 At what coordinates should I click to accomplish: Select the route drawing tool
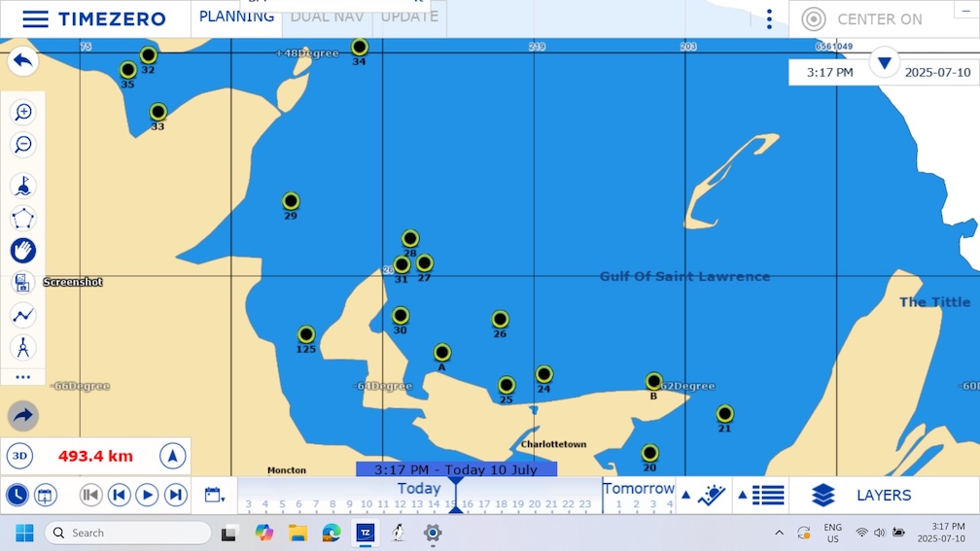23,315
